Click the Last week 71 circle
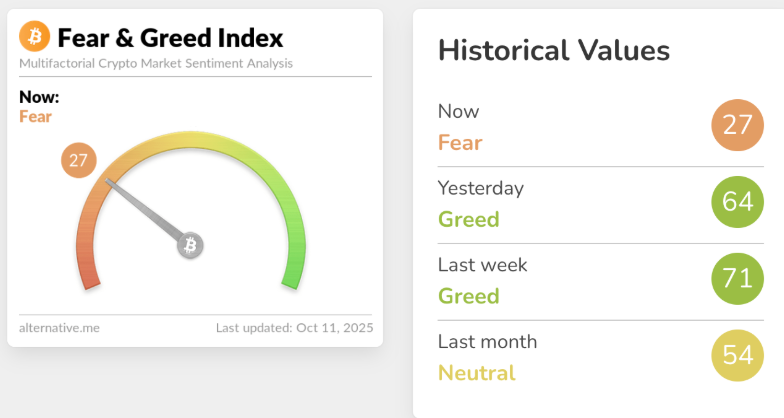The image size is (784, 418). click(x=737, y=279)
